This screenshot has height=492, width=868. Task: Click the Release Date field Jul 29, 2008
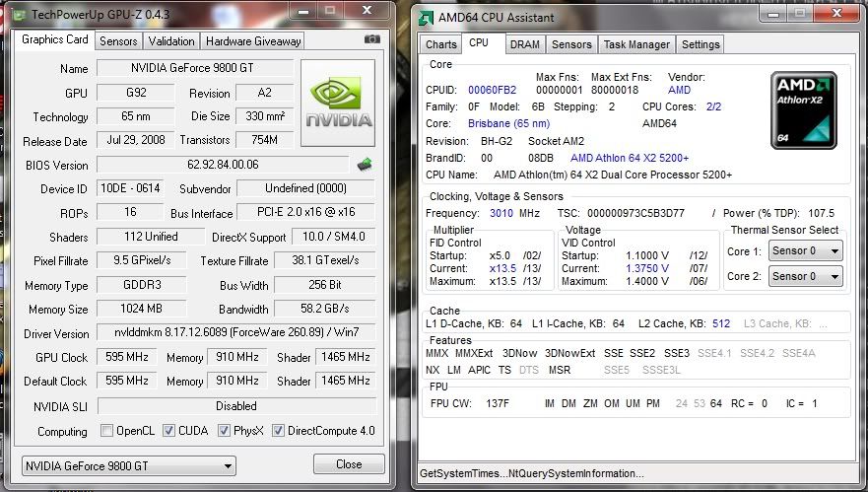tap(136, 140)
